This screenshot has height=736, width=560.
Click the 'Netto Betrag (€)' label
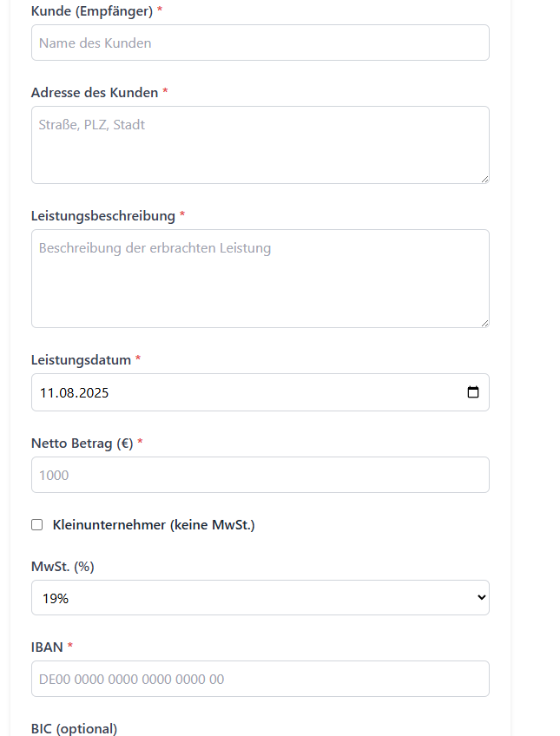tap(82, 444)
